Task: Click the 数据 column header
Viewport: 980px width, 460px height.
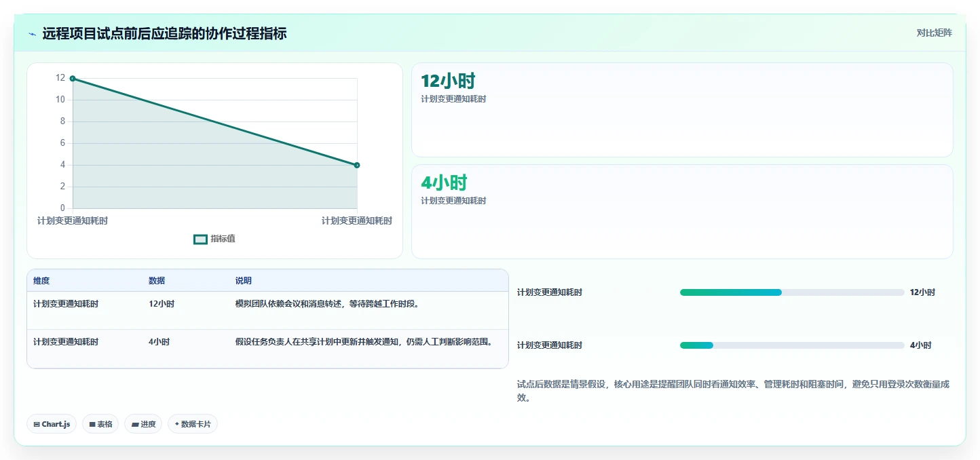Action: point(157,281)
